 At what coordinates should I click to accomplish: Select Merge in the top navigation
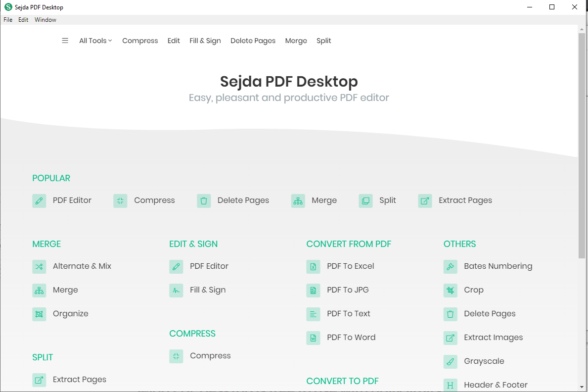(x=296, y=41)
